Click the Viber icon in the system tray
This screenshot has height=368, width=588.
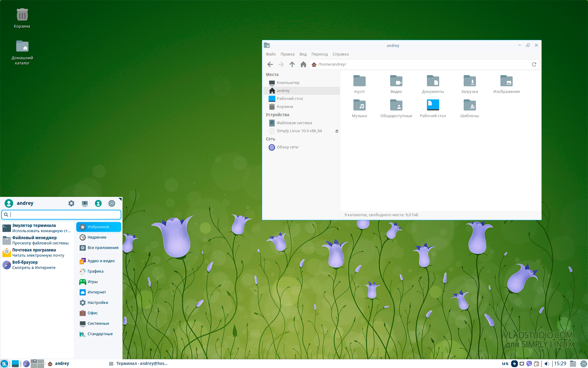(529, 364)
